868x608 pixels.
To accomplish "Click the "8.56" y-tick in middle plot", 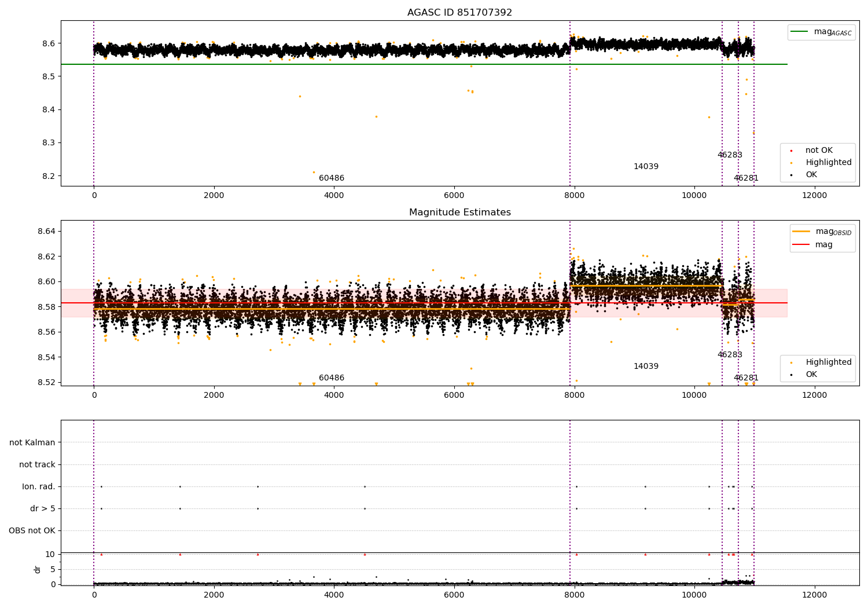I will coord(46,332).
